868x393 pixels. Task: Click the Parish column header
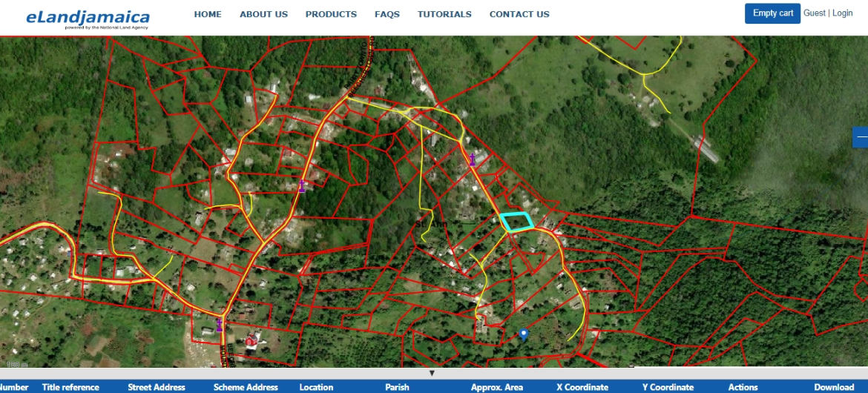click(x=397, y=387)
